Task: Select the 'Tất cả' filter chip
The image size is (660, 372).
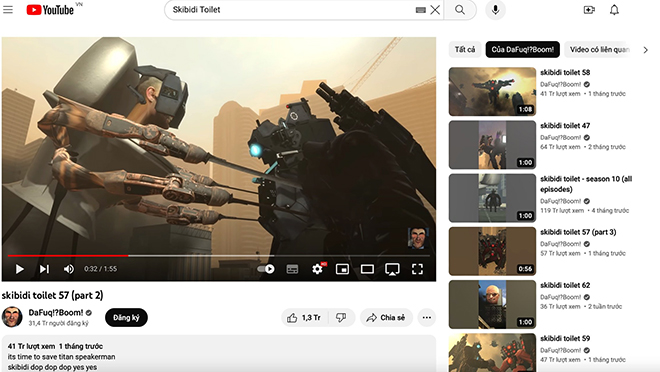Action: tap(465, 50)
